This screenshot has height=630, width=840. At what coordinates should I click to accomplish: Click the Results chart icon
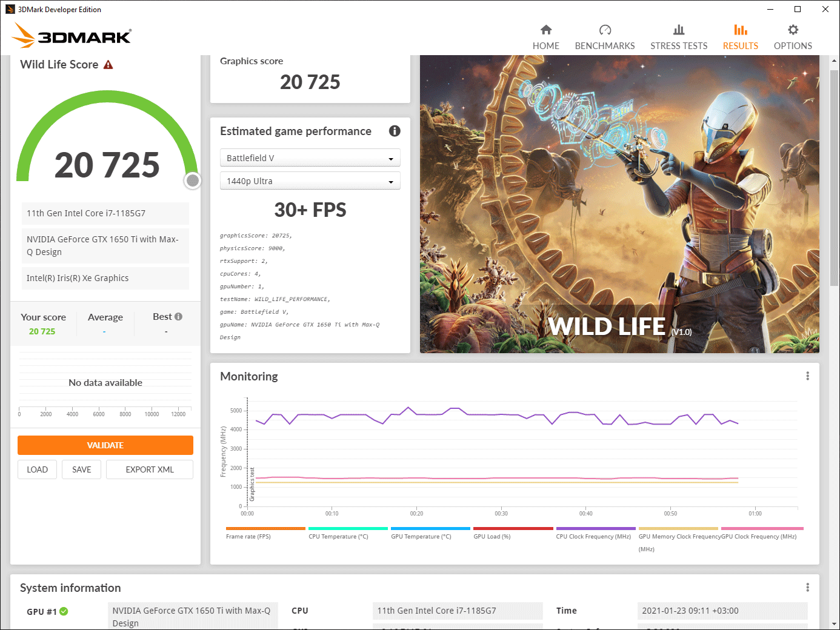point(741,30)
